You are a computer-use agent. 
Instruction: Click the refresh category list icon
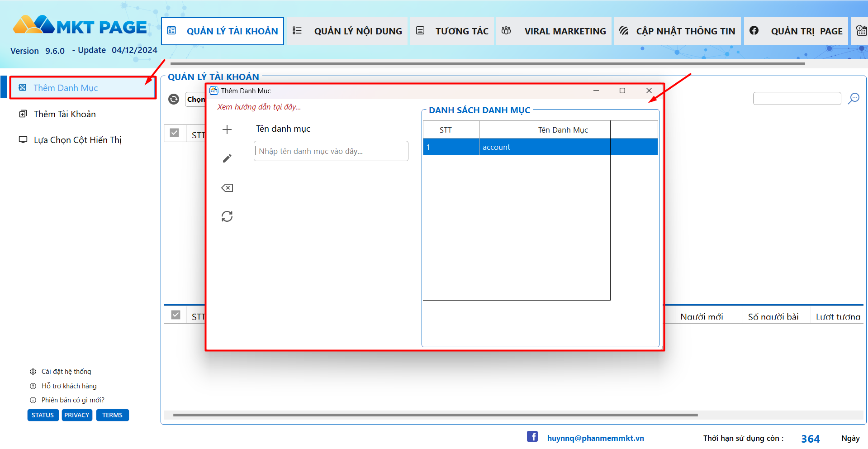pos(227,216)
